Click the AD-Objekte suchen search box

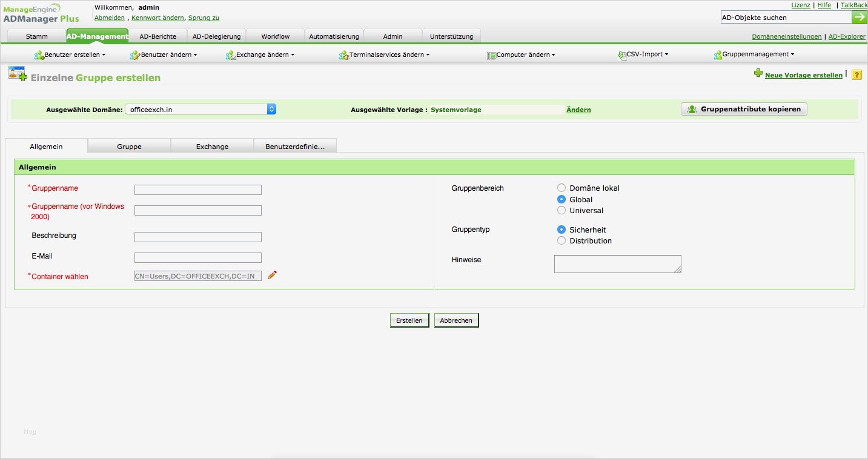point(786,18)
